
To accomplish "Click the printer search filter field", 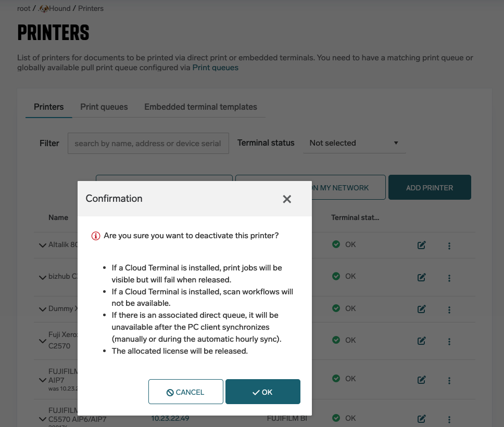I will tap(148, 143).
